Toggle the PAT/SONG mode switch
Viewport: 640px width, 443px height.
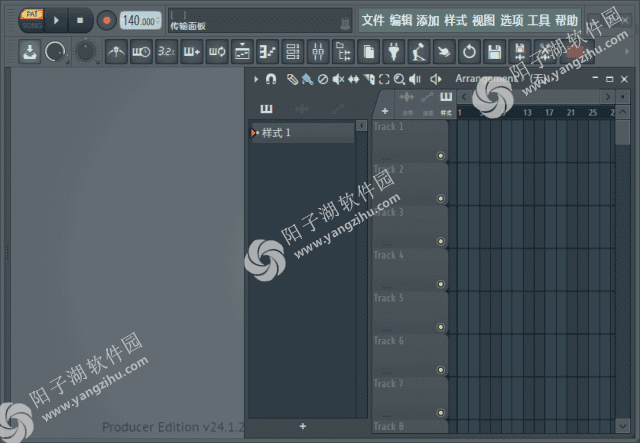(31, 19)
